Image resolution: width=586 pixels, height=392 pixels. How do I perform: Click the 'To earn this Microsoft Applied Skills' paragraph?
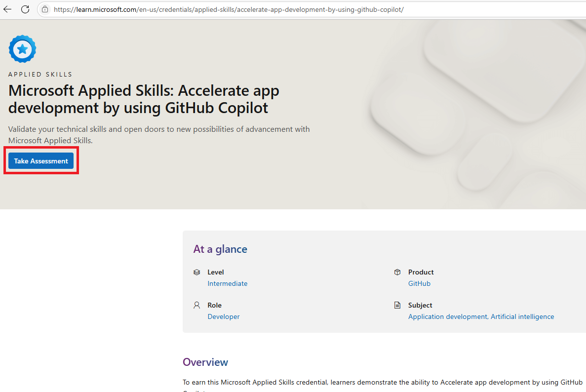click(x=383, y=385)
